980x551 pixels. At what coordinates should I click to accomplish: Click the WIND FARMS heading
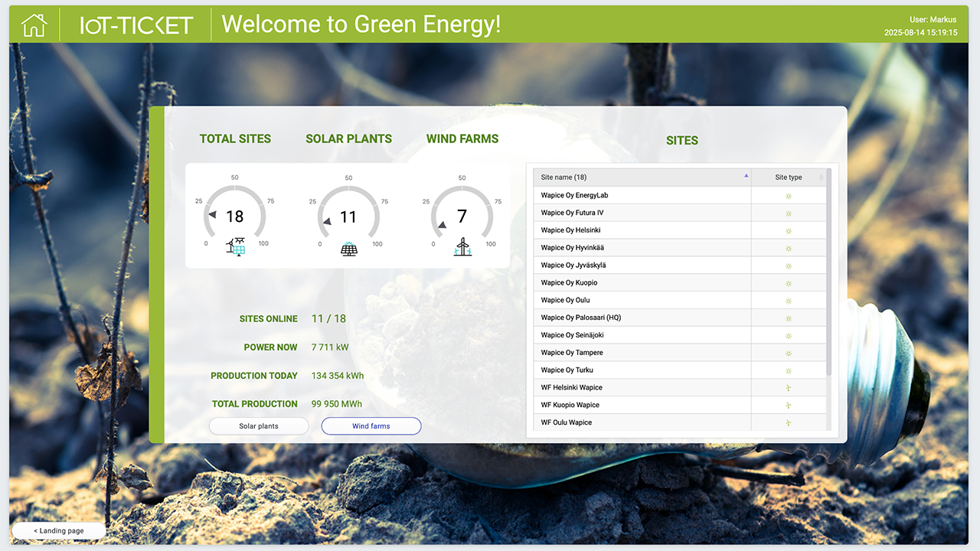click(x=462, y=139)
